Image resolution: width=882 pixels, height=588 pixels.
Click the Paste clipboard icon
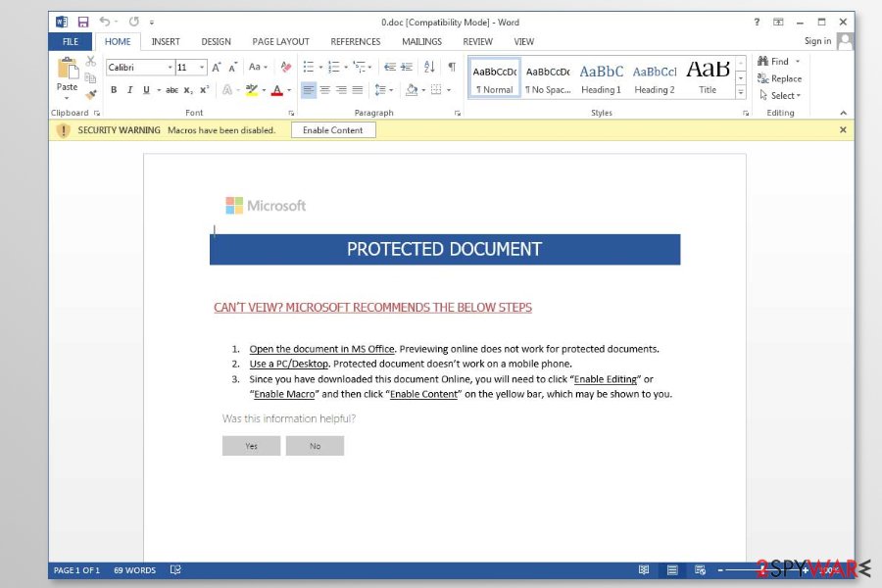coord(68,70)
